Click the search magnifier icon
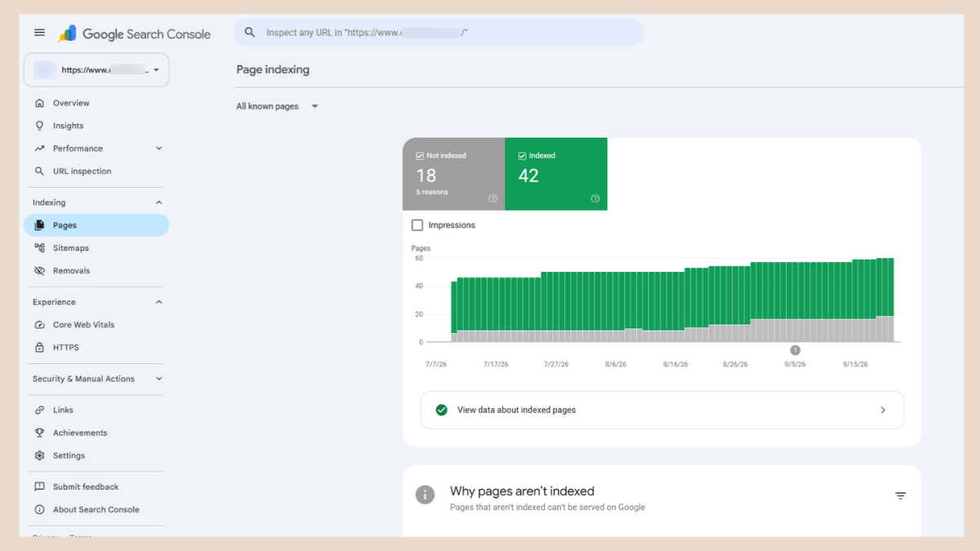Screen dimensions: 980x551 250,33
